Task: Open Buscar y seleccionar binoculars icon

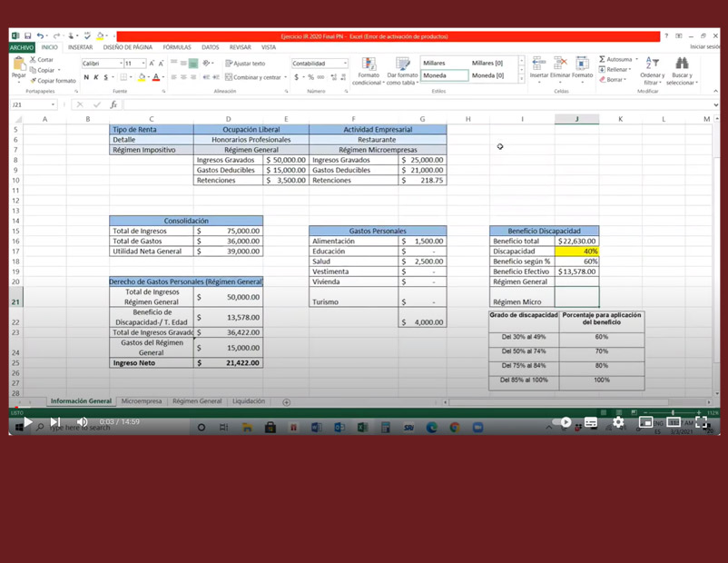Action: [x=681, y=64]
